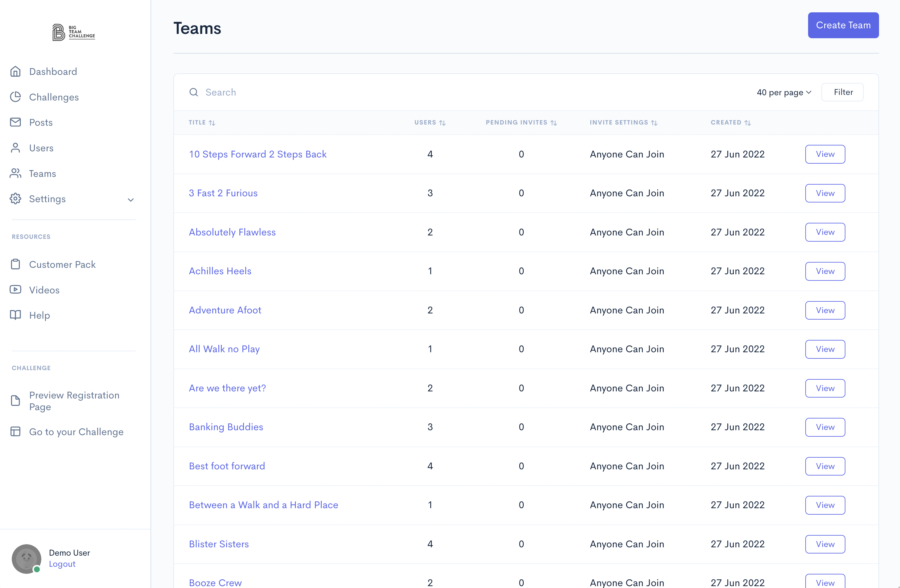The image size is (900, 588).
Task: Sort by Created using its sort arrows
Action: click(748, 123)
